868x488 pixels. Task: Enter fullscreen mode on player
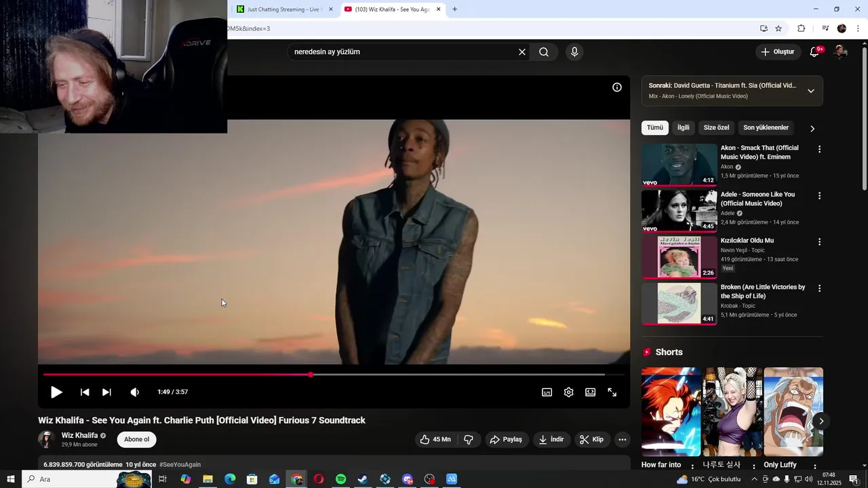[612, 392]
